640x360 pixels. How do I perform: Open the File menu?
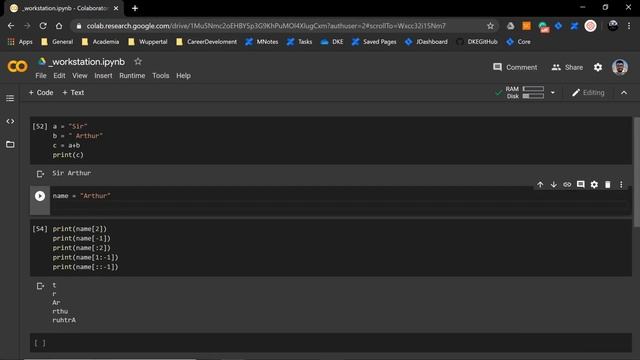tap(41, 76)
